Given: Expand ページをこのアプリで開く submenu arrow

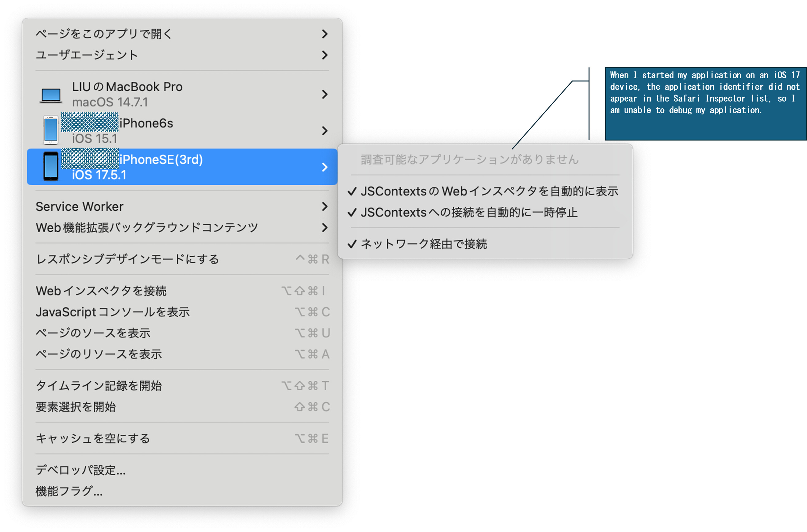Looking at the screenshot, I should [x=324, y=34].
